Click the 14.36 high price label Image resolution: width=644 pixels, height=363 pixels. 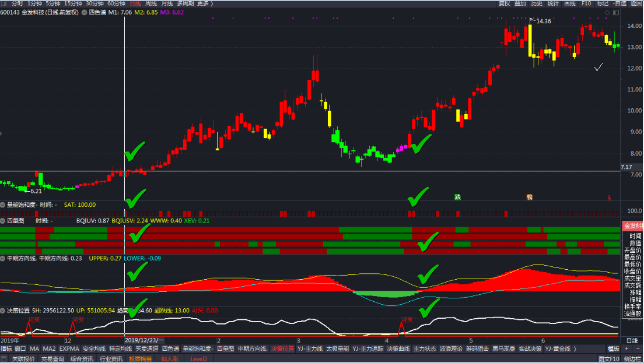pos(543,22)
